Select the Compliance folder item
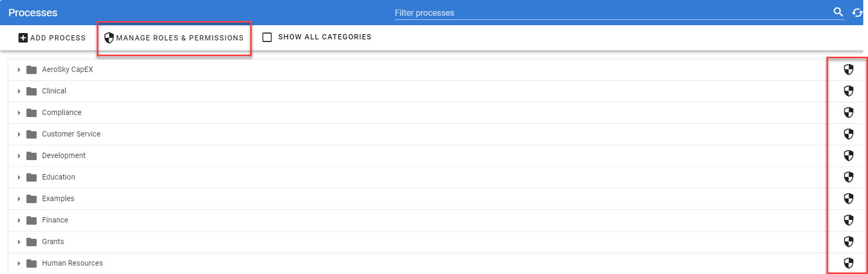 tap(62, 113)
